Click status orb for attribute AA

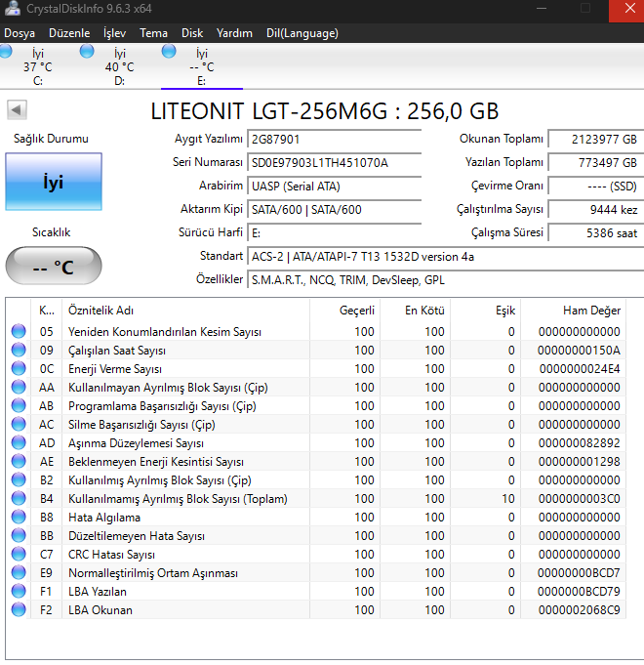(19, 387)
